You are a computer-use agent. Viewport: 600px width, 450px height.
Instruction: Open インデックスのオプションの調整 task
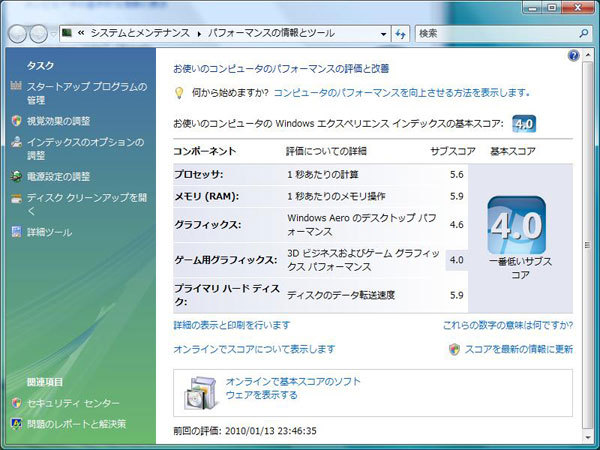pos(85,149)
